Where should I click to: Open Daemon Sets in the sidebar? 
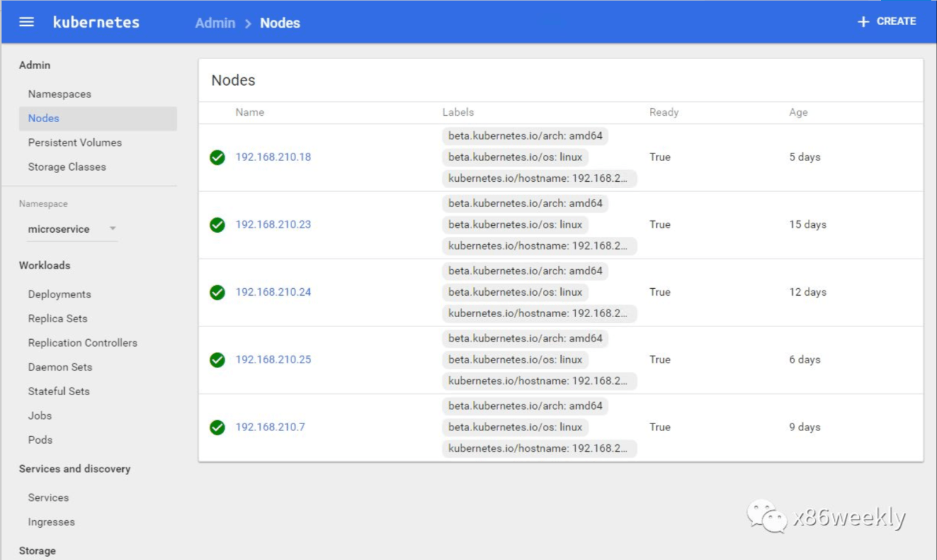60,367
